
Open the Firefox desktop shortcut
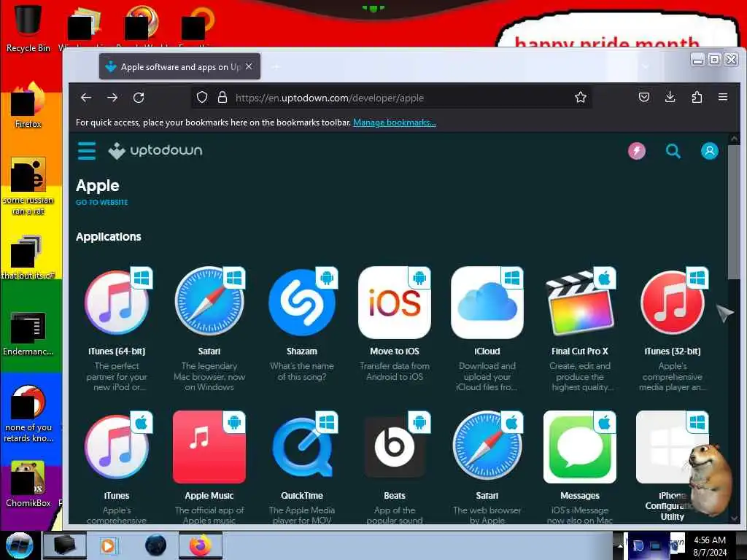[x=28, y=105]
